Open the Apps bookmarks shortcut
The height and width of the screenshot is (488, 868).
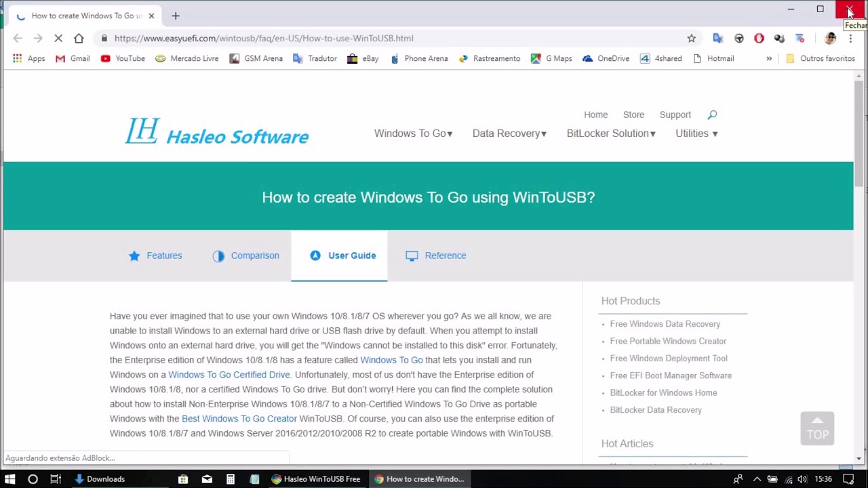(x=28, y=59)
